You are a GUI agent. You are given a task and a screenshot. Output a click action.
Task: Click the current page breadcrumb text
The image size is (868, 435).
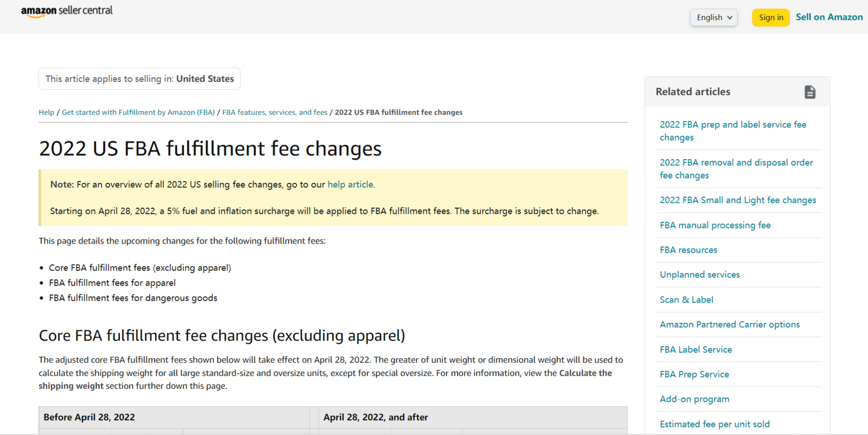pyautogui.click(x=399, y=112)
